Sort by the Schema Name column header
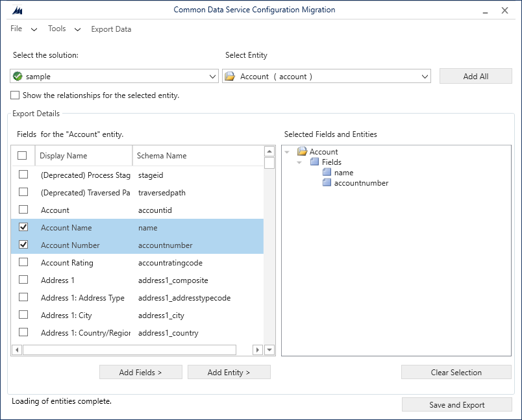522x420 pixels. pos(198,155)
